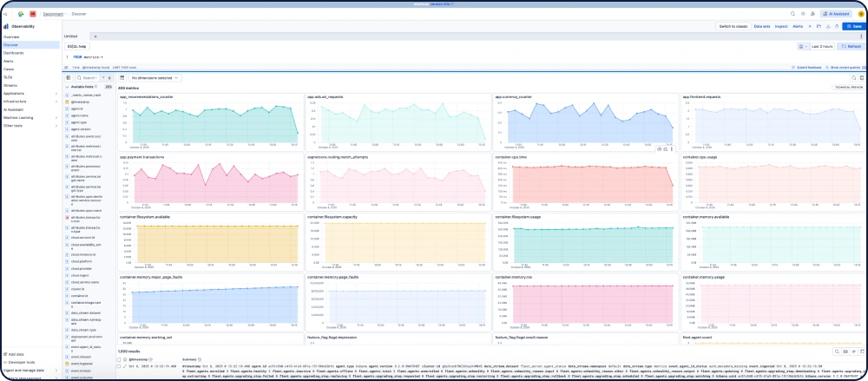Open the Last 2 hours time picker

820,45
